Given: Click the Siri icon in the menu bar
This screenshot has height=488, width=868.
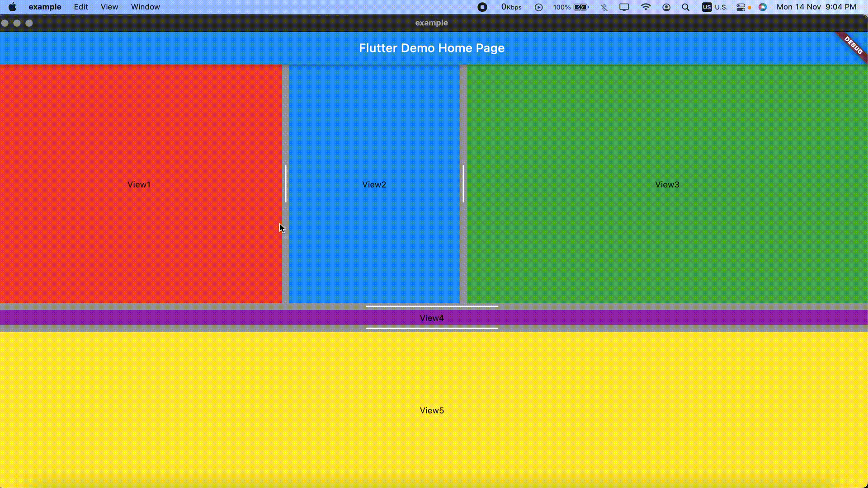Looking at the screenshot, I should coord(763,7).
